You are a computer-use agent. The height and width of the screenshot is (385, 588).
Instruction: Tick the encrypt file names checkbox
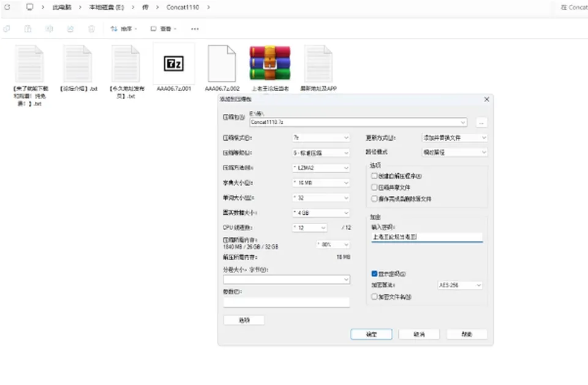(374, 296)
